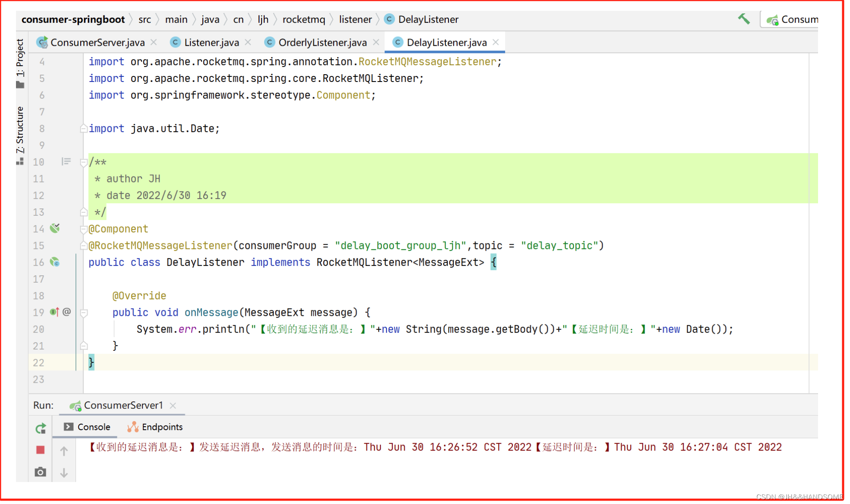The height and width of the screenshot is (504, 850).
Task: Click consumer-springboot in the breadcrumb
Action: tap(73, 19)
